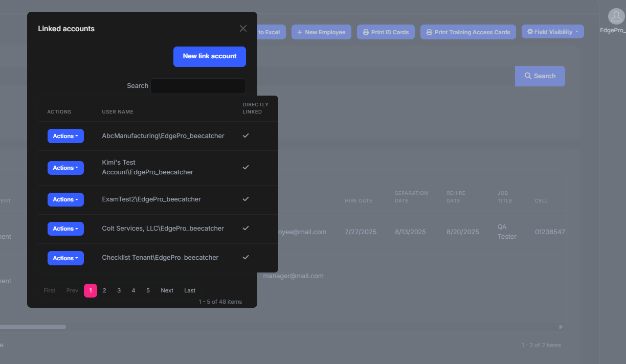The width and height of the screenshot is (626, 364).
Task: Focus the Search input in Linked accounts
Action: coord(198,86)
